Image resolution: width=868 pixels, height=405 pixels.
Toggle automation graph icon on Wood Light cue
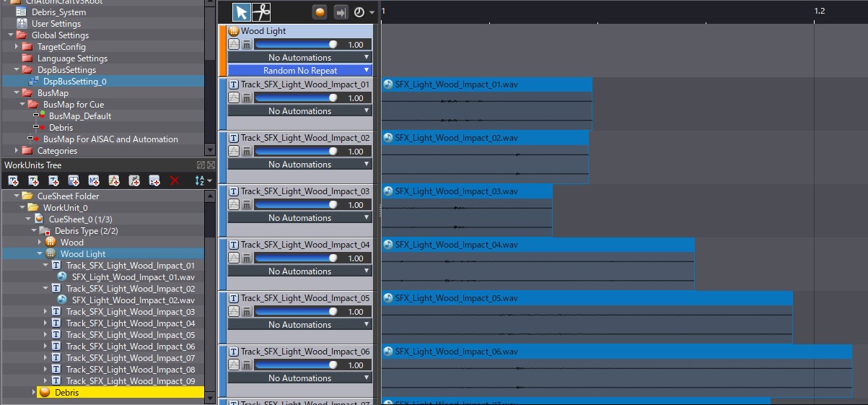click(x=234, y=45)
